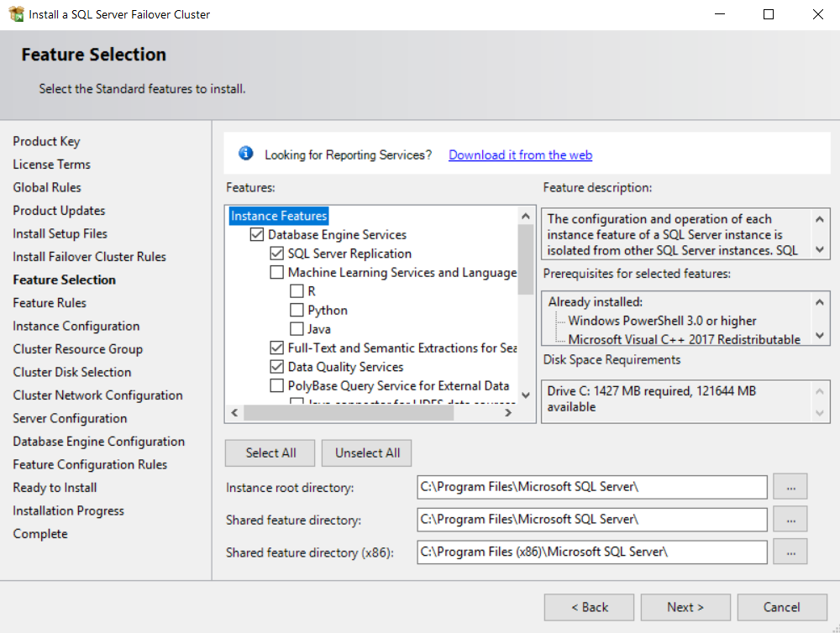This screenshot has height=633, width=840.
Task: Click the blue information icon beside Reporting Services
Action: [x=246, y=154]
